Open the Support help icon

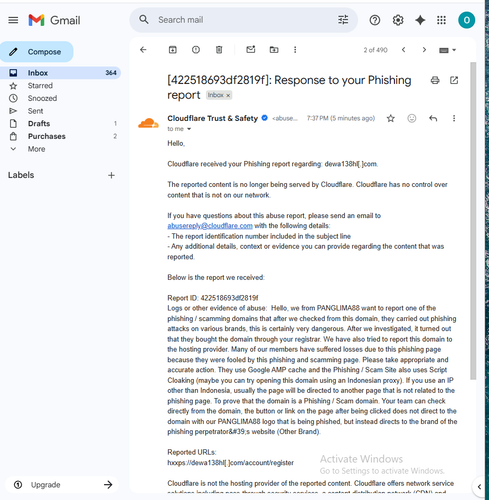(375, 20)
